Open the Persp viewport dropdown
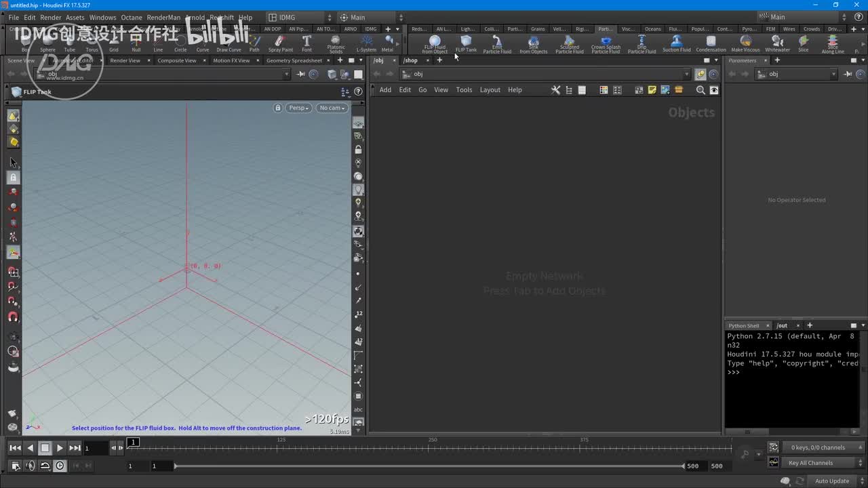This screenshot has width=868, height=488. (298, 108)
